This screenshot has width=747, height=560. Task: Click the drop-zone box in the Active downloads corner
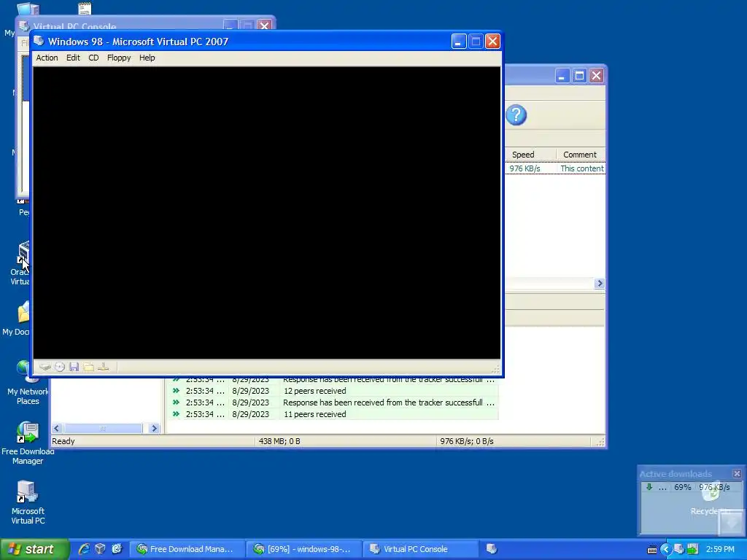[x=731, y=523]
